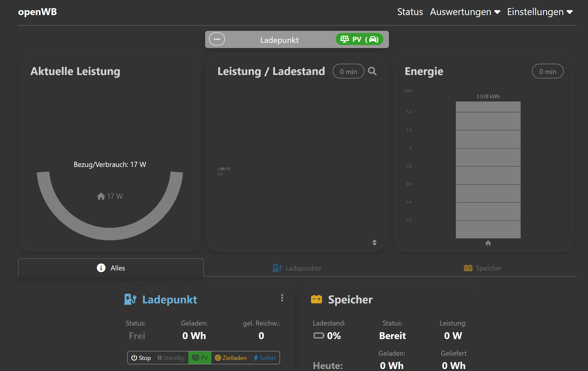Image resolution: width=588 pixels, height=371 pixels.
Task: Open the three-dot menu on Ladepunkt card
Action: (282, 298)
